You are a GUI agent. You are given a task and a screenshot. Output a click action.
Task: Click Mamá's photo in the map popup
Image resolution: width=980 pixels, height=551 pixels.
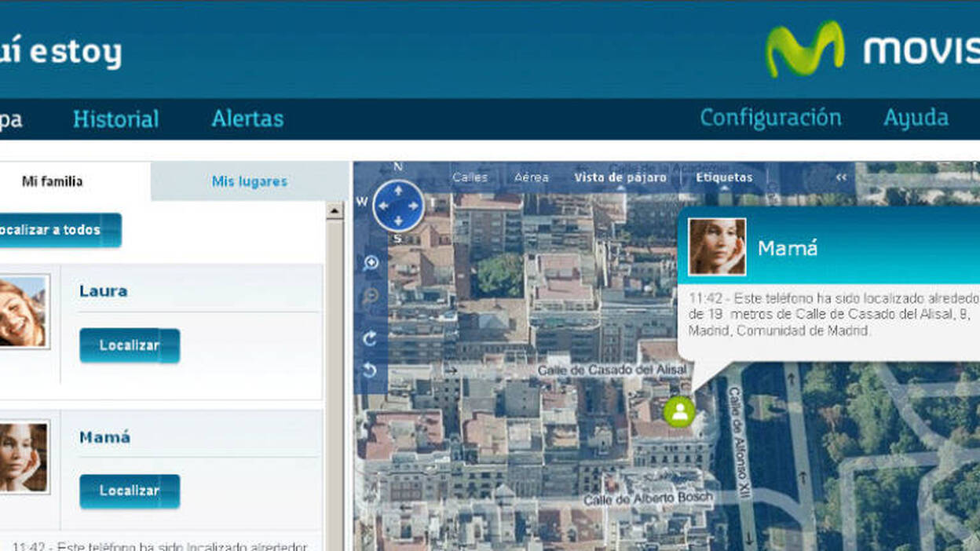pos(717,247)
